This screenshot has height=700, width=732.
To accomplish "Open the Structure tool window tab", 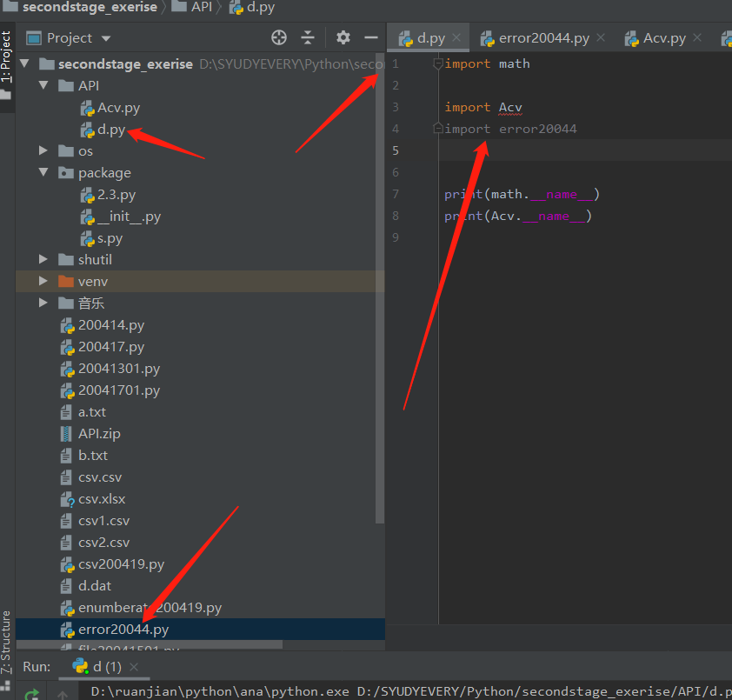I will pos(6,649).
